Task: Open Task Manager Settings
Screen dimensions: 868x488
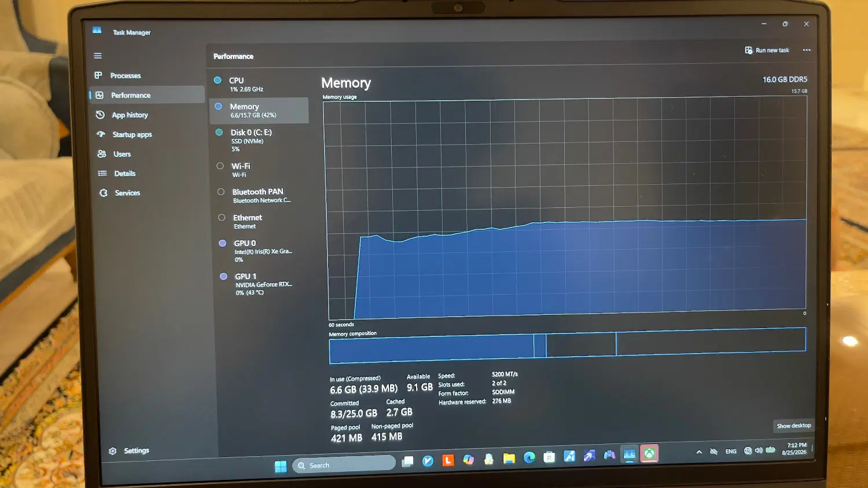Action: click(x=129, y=450)
